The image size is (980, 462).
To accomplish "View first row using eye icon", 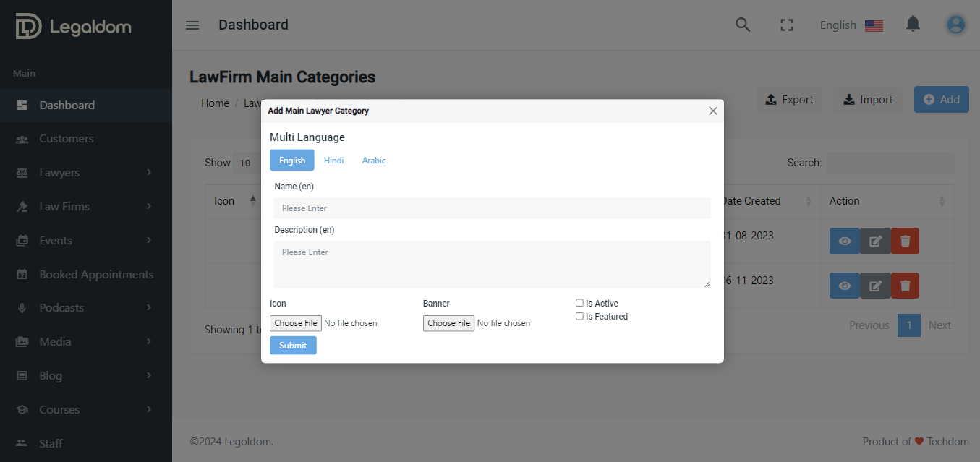I will tap(844, 241).
